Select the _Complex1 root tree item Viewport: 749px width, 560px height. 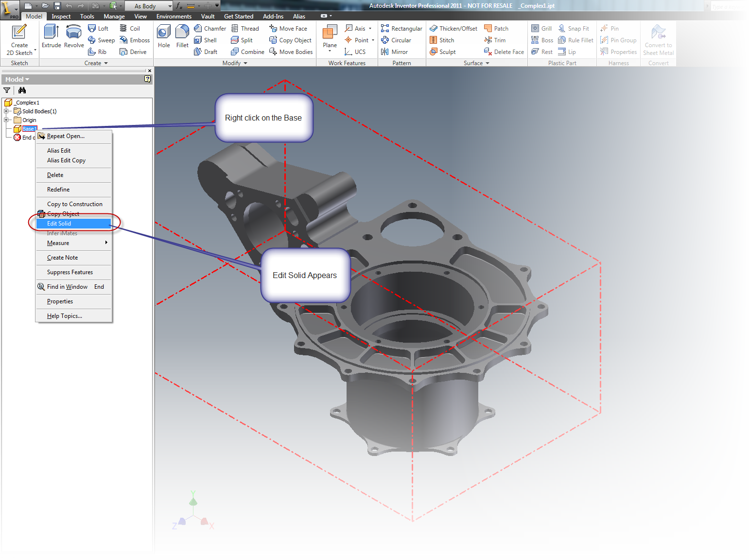(x=22, y=103)
